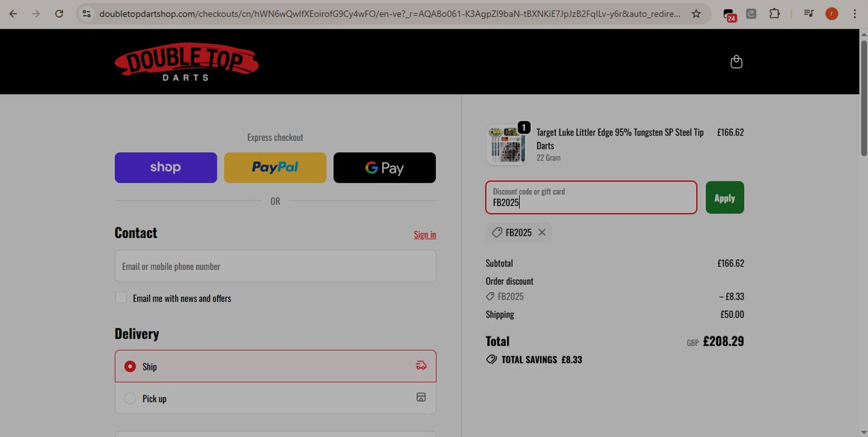This screenshot has width=868, height=437.
Task: Follow the Sign in link
Action: (425, 234)
